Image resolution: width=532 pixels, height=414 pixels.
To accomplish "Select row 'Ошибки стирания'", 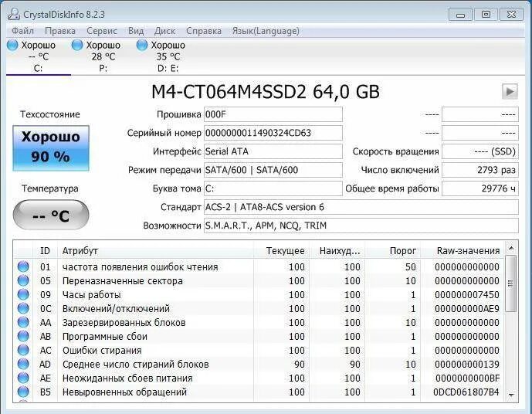I will 259,350.
